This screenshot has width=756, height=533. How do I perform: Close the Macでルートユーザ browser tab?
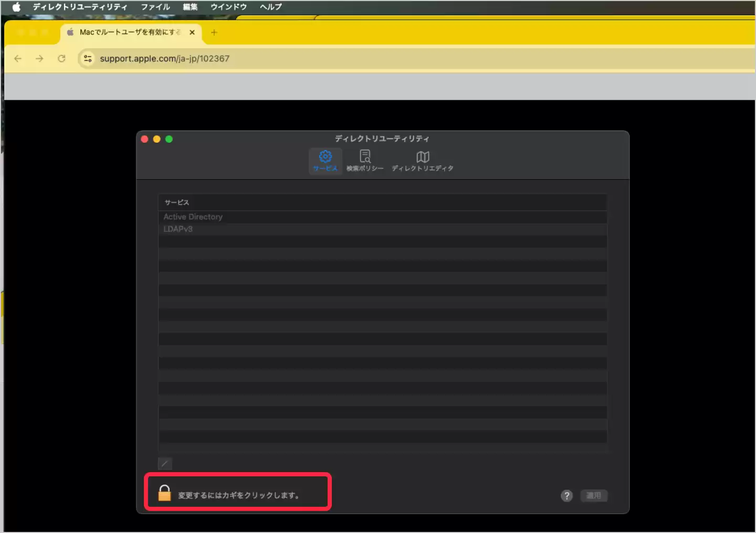pyautogui.click(x=192, y=33)
